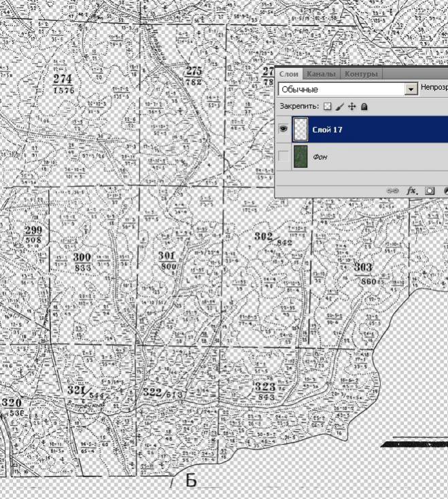The image size is (448, 499).
Task: Click the lock all padlock icon
Action: [x=364, y=107]
